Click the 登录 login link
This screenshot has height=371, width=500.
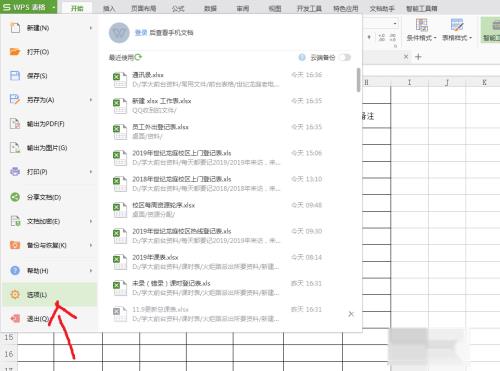pos(141,32)
